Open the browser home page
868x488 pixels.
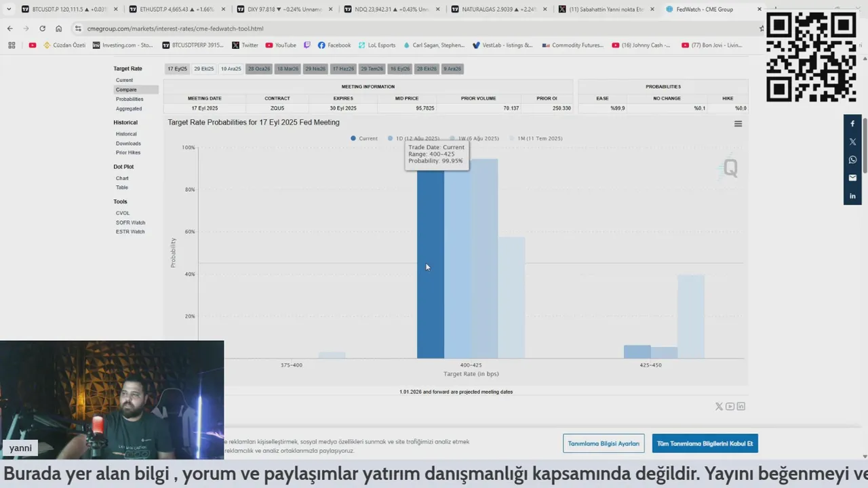pyautogui.click(x=59, y=28)
